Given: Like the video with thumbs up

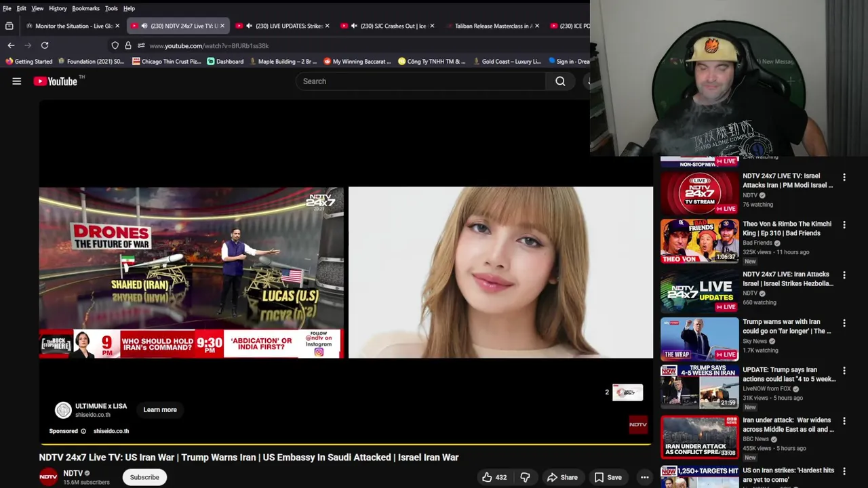Looking at the screenshot, I should point(494,477).
